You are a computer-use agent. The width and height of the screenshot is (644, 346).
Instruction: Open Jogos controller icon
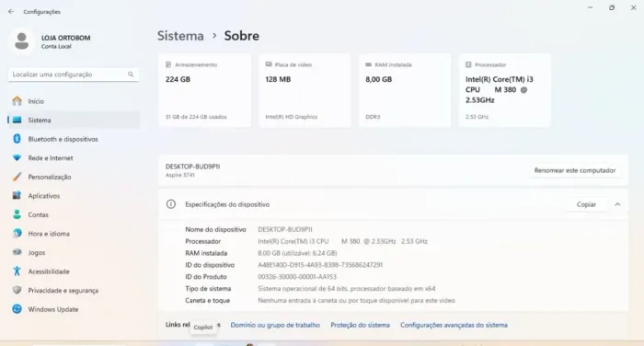pos(17,252)
